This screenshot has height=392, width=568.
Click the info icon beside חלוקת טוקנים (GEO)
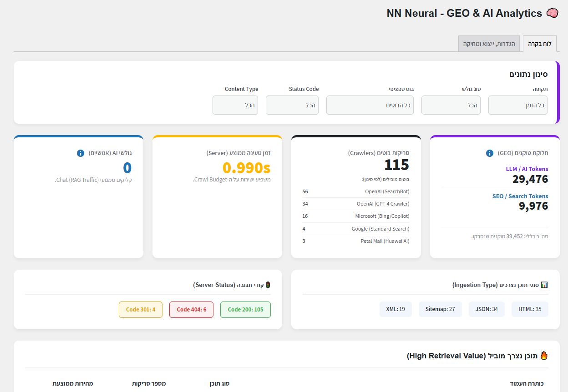(490, 153)
